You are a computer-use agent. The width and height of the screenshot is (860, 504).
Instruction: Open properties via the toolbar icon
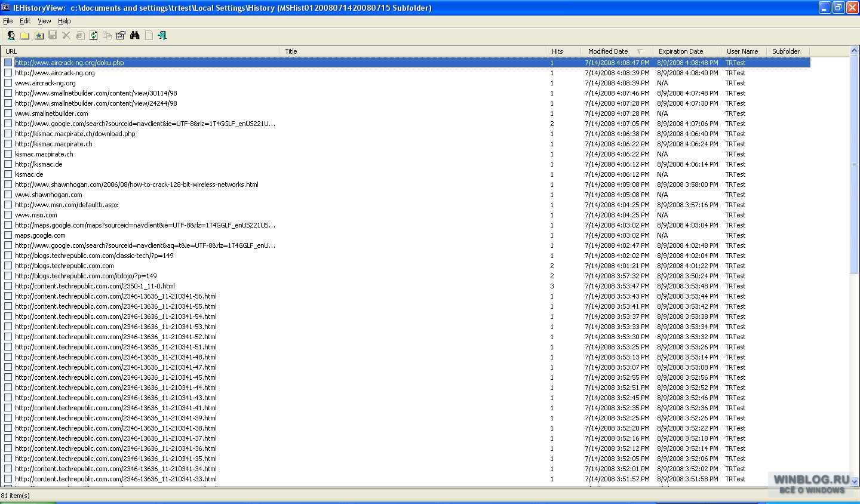point(121,36)
